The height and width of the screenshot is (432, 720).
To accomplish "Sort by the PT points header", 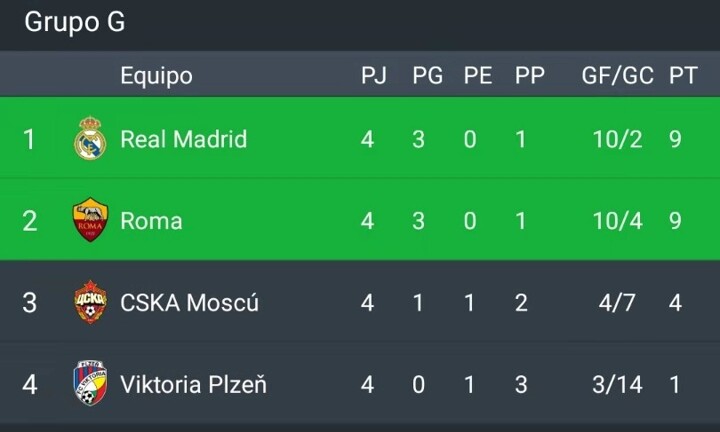I will click(x=683, y=75).
